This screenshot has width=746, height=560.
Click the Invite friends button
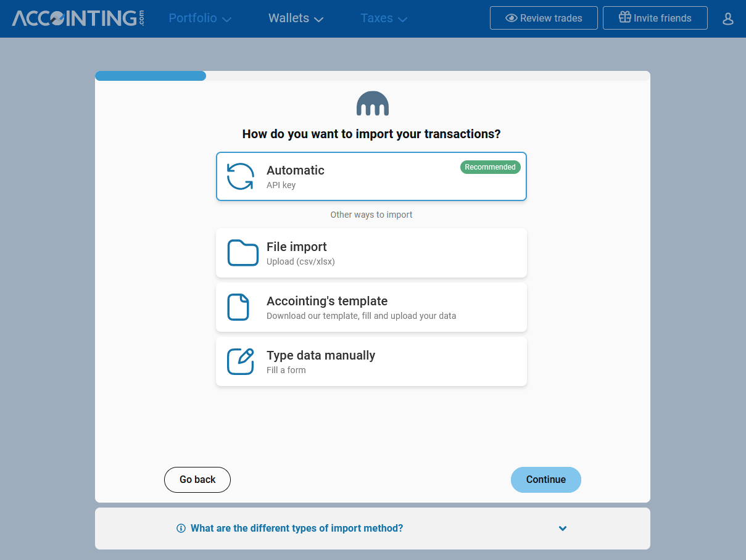tap(655, 18)
